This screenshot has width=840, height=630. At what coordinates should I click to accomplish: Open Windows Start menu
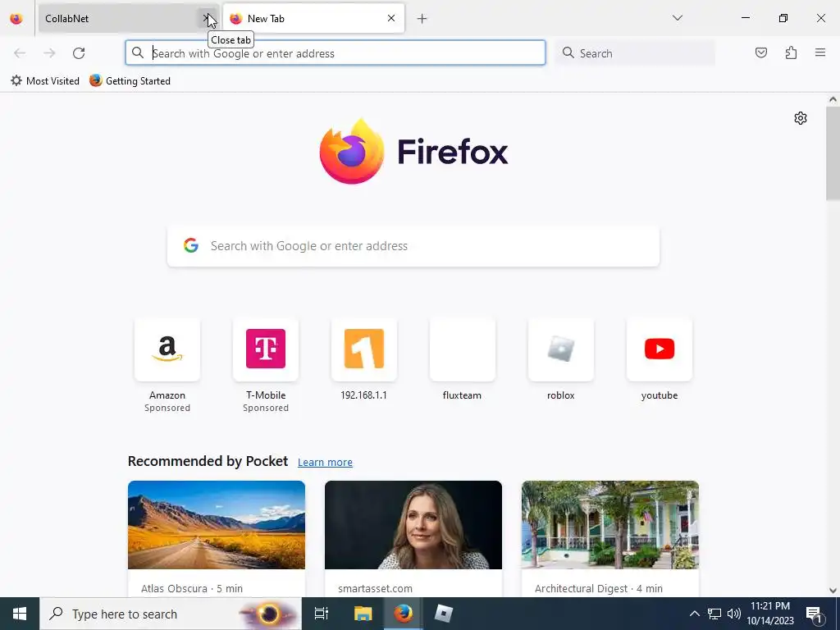20,614
